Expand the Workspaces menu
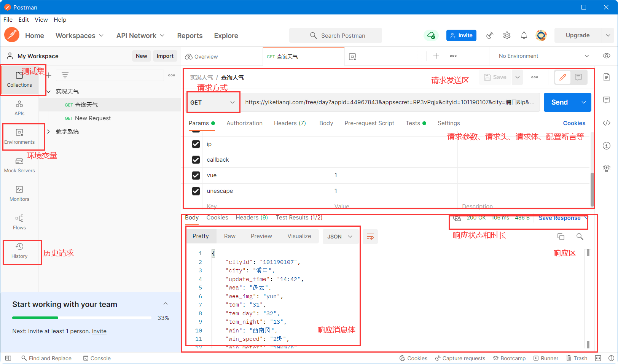Screen dimensions: 618x364 click(x=80, y=35)
